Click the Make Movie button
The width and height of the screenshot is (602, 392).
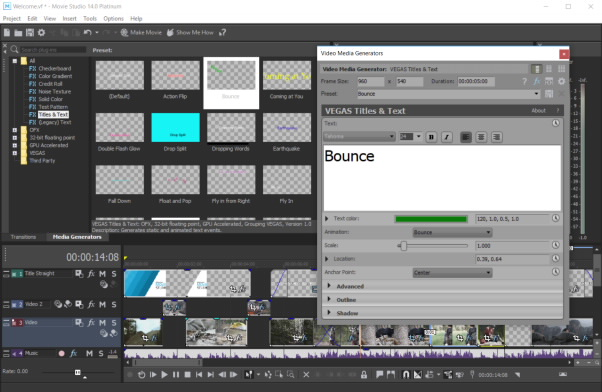pyautogui.click(x=141, y=33)
